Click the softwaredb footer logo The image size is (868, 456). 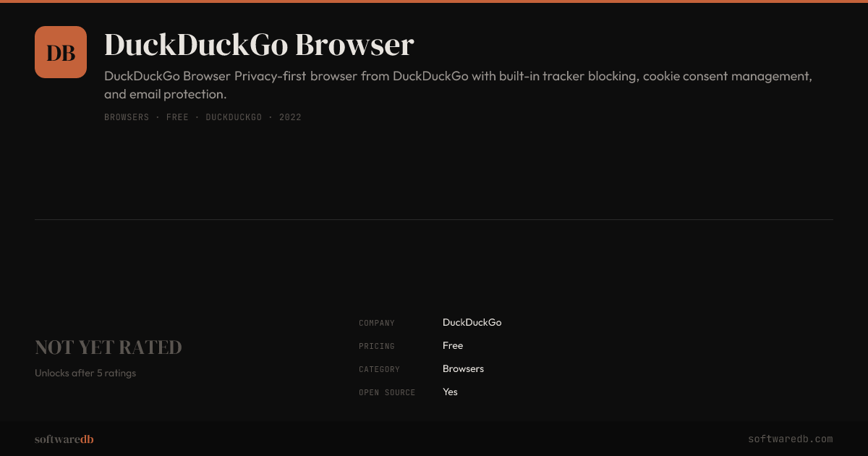64,439
